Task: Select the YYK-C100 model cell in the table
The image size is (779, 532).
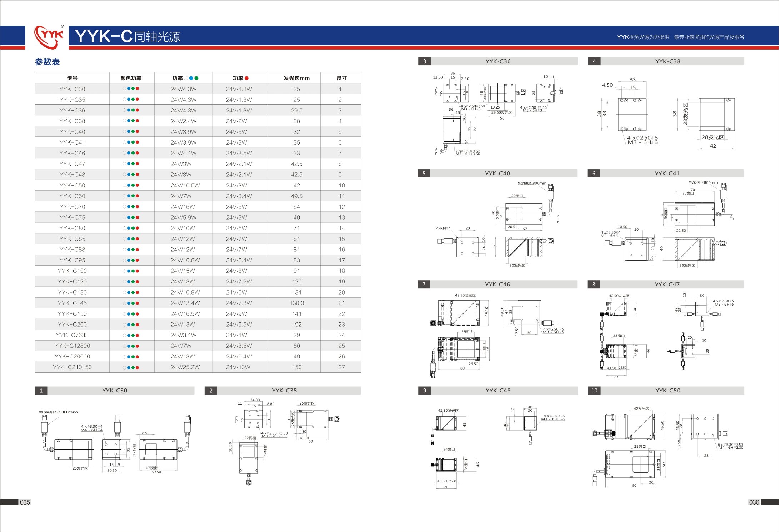Action: point(72,271)
